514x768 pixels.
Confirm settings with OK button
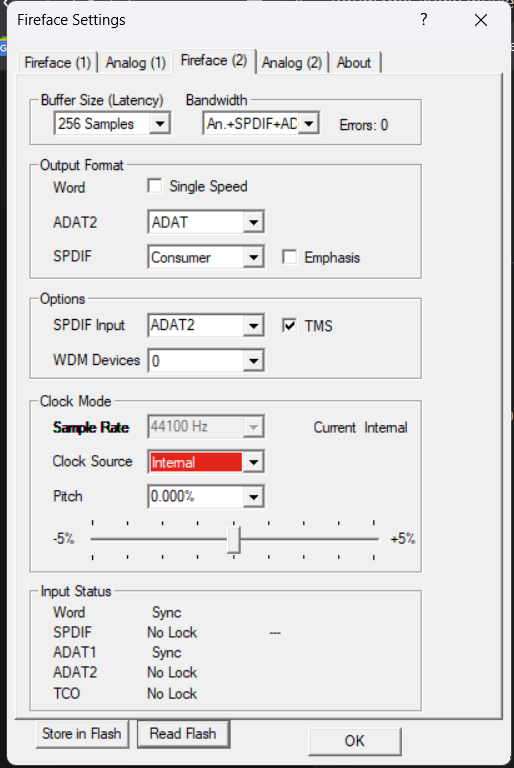[x=355, y=741]
